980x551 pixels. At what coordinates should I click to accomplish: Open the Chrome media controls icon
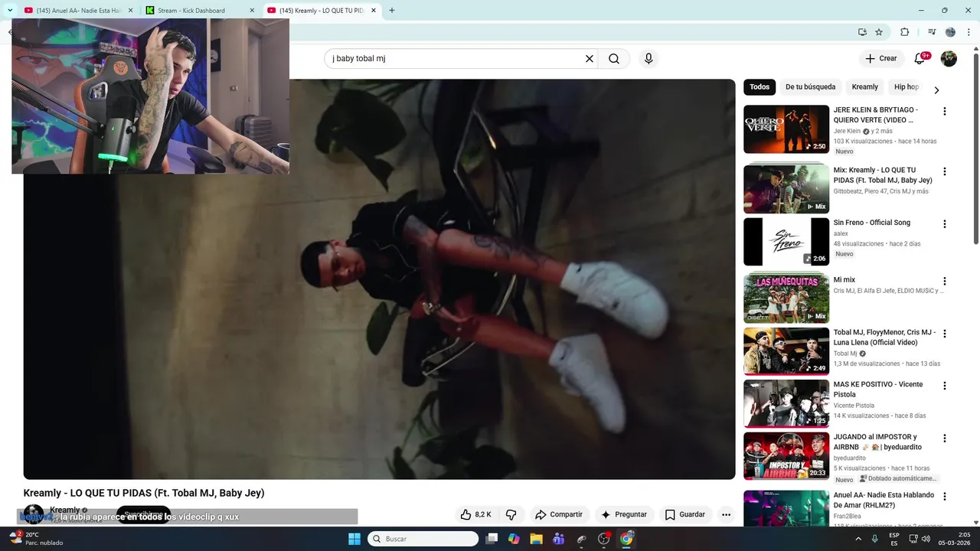(x=932, y=32)
